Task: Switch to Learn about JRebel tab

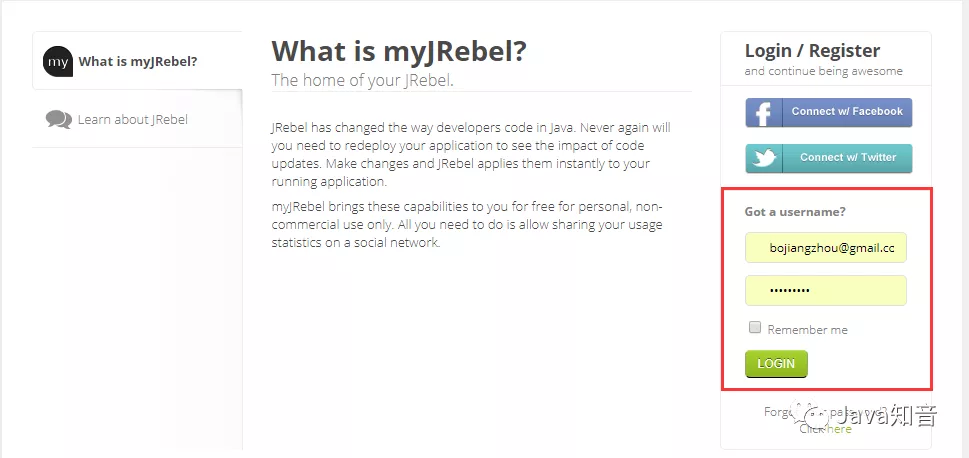Action: coord(137,119)
